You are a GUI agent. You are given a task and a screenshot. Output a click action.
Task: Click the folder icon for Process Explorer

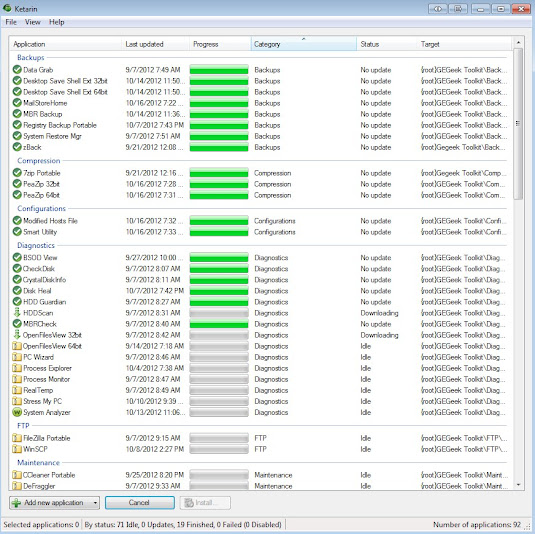point(17,368)
